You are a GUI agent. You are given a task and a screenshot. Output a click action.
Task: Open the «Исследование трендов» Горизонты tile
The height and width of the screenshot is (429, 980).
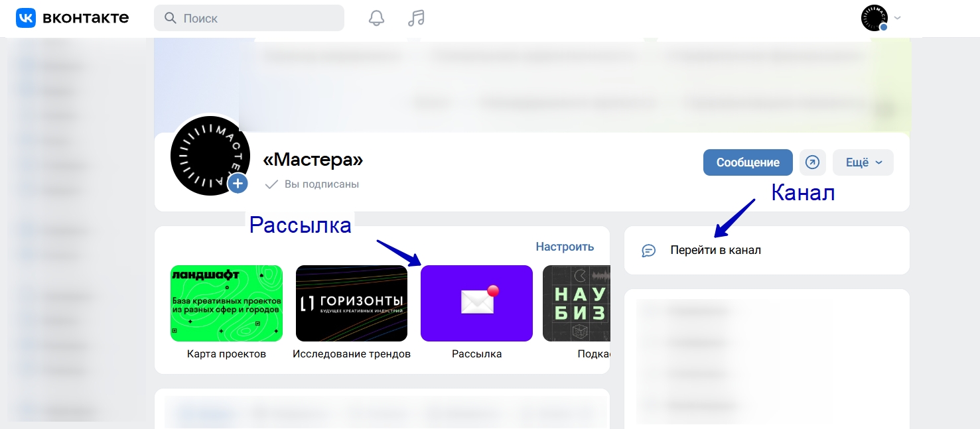click(x=351, y=304)
